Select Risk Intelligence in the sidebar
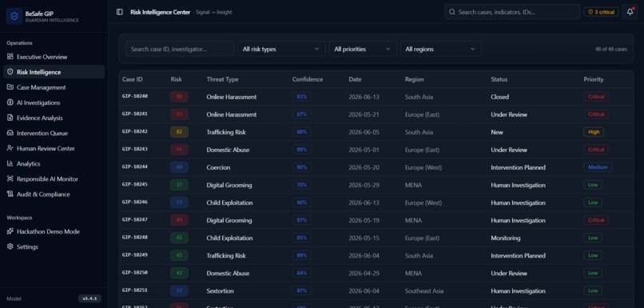Image resolution: width=644 pixels, height=308 pixels. point(54,72)
